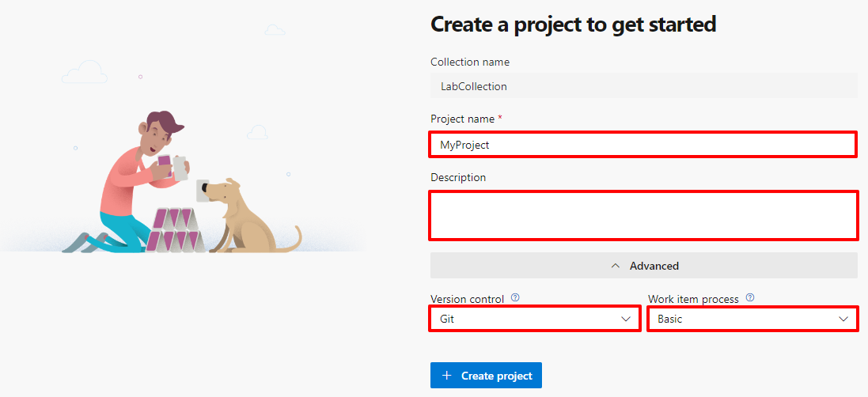Click the Project name label
This screenshot has width=868, height=397.
(463, 119)
